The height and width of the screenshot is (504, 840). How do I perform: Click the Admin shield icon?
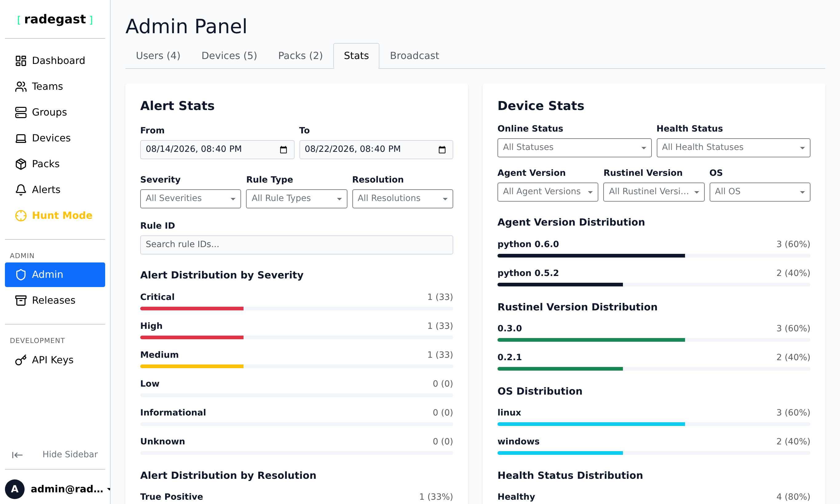point(21,275)
